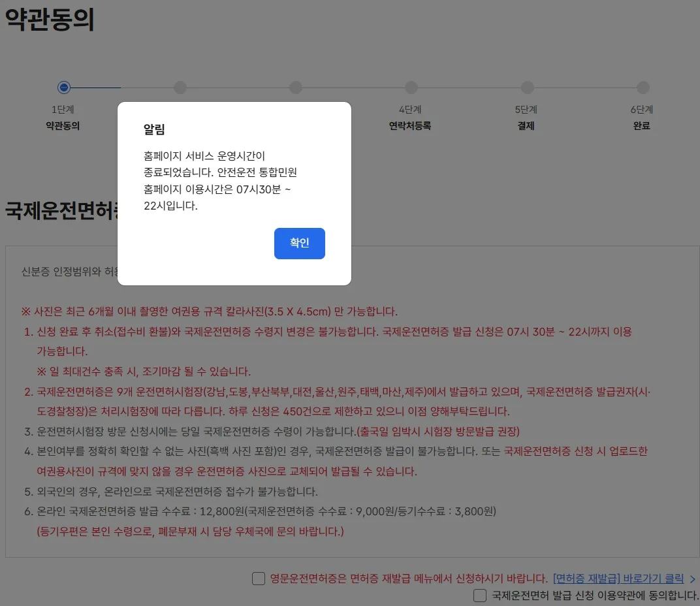Check the 영문운전면허증 notice checkbox
Image resolution: width=700 pixels, height=606 pixels.
(x=259, y=579)
